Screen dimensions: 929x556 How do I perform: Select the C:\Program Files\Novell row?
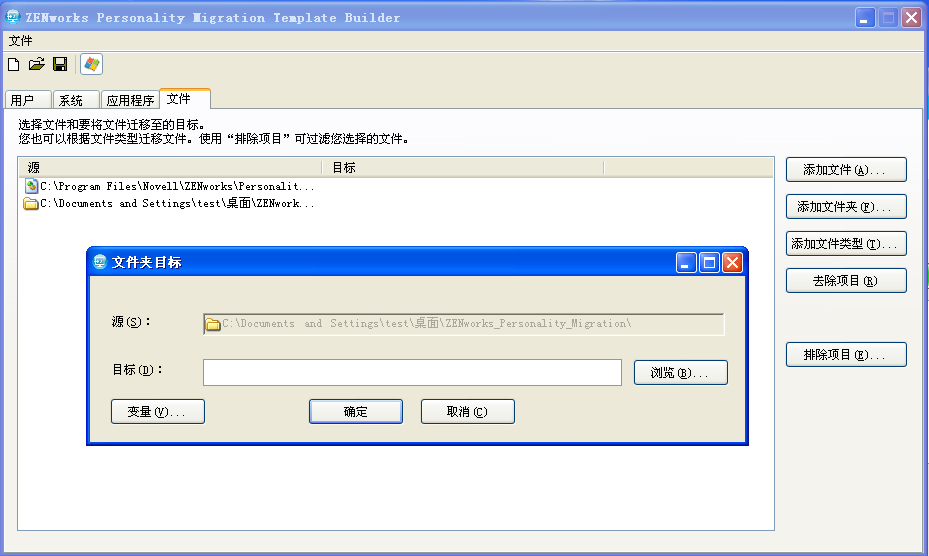169,186
